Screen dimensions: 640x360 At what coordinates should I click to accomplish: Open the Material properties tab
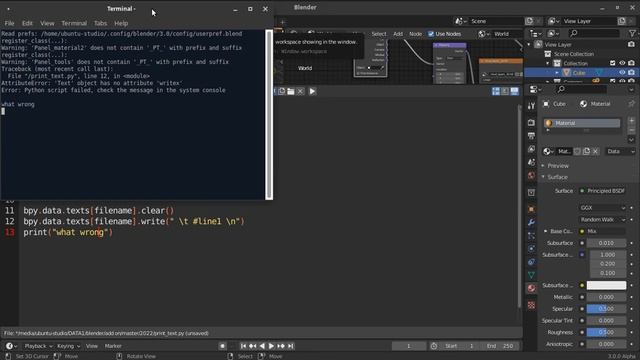(x=531, y=288)
